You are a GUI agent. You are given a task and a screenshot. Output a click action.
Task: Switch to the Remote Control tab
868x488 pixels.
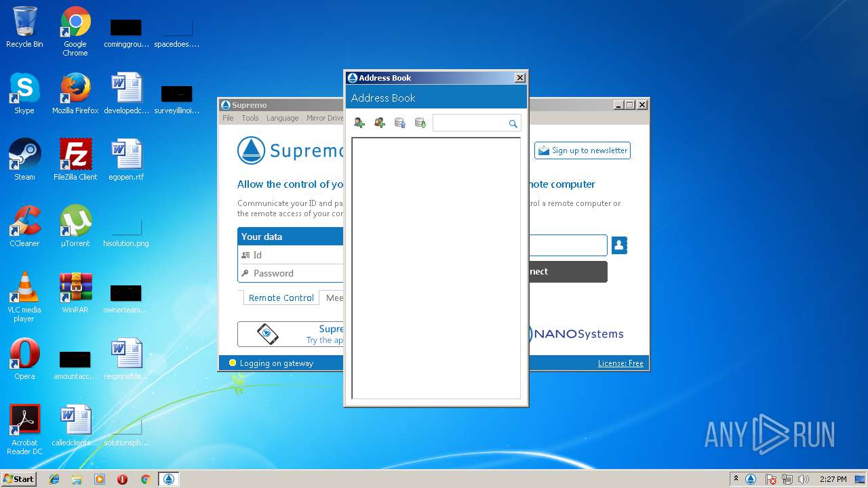281,298
